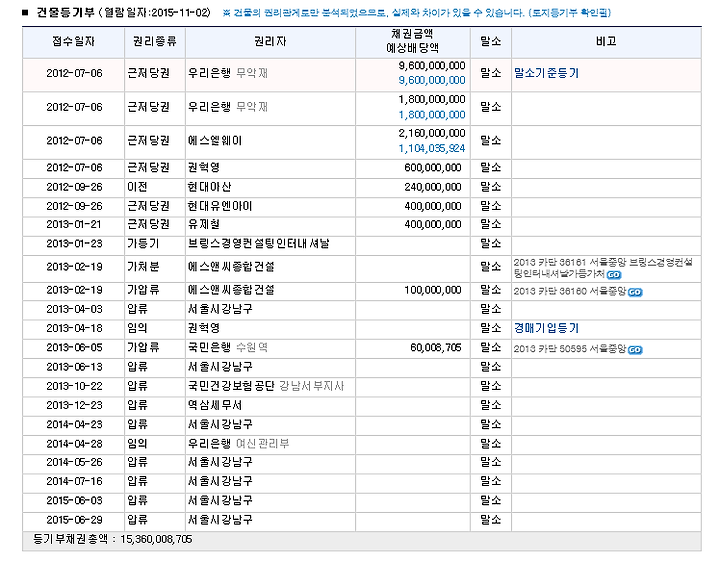Viewport: 720px width, 562px height.
Task: Select the blue 1,104,035,924 payout value
Action: tap(432, 148)
